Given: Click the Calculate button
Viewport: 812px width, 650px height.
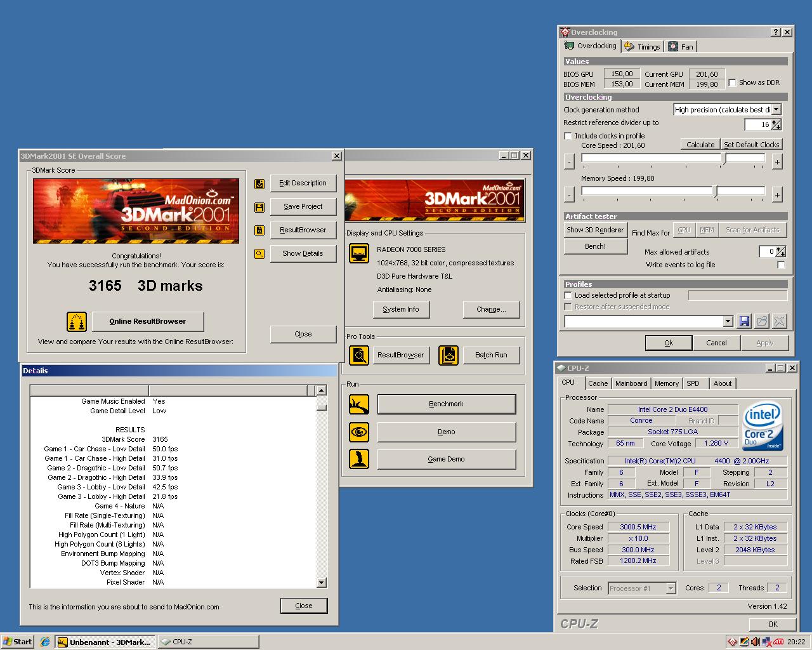Looking at the screenshot, I should 700,145.
